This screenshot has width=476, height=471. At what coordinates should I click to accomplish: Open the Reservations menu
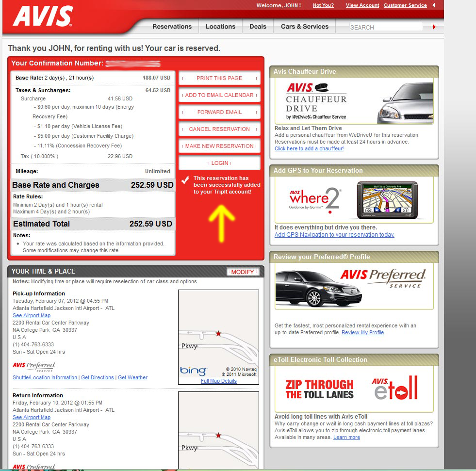pyautogui.click(x=172, y=27)
